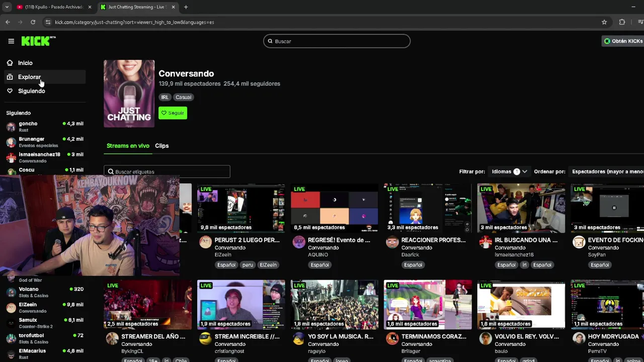Switch to the Clips tab
644x362 pixels.
coord(162,146)
